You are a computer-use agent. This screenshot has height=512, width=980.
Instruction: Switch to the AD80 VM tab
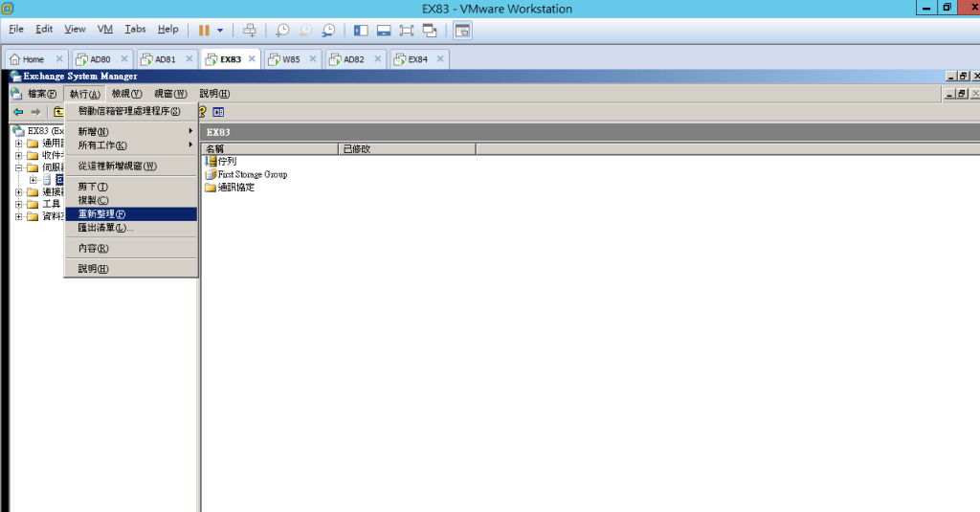coord(100,59)
